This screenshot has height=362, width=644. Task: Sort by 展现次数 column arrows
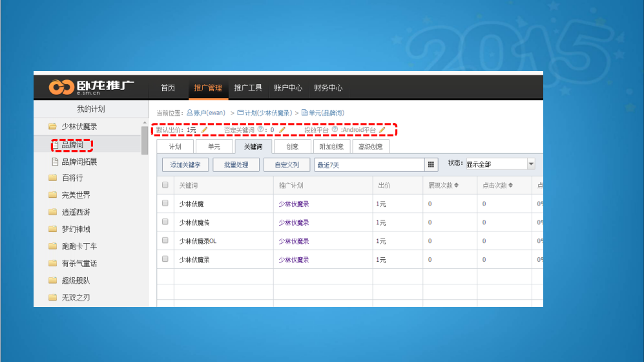click(x=457, y=186)
